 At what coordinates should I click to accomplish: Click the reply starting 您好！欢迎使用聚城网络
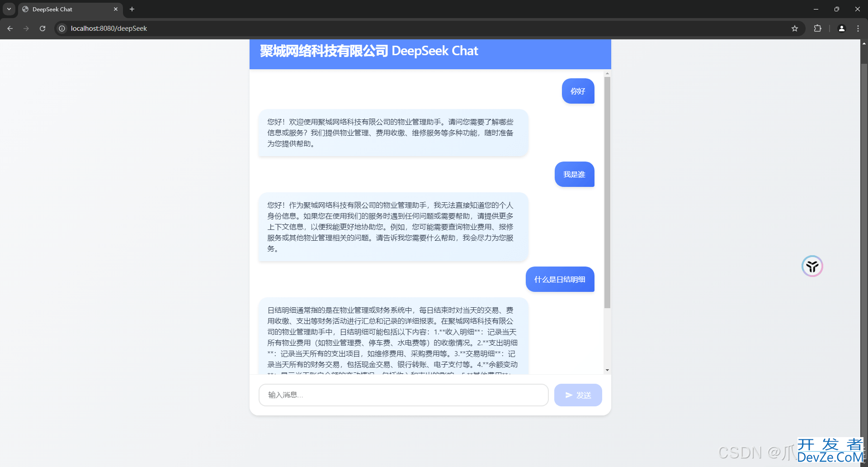393,133
